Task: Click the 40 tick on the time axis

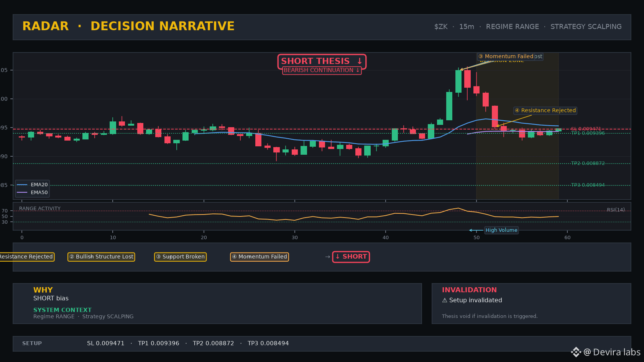Action: (x=386, y=238)
